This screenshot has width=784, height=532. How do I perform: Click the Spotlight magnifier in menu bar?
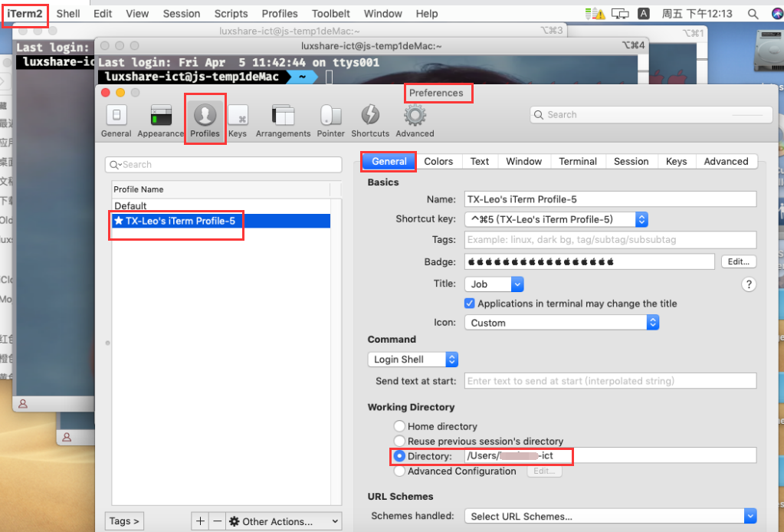753,14
